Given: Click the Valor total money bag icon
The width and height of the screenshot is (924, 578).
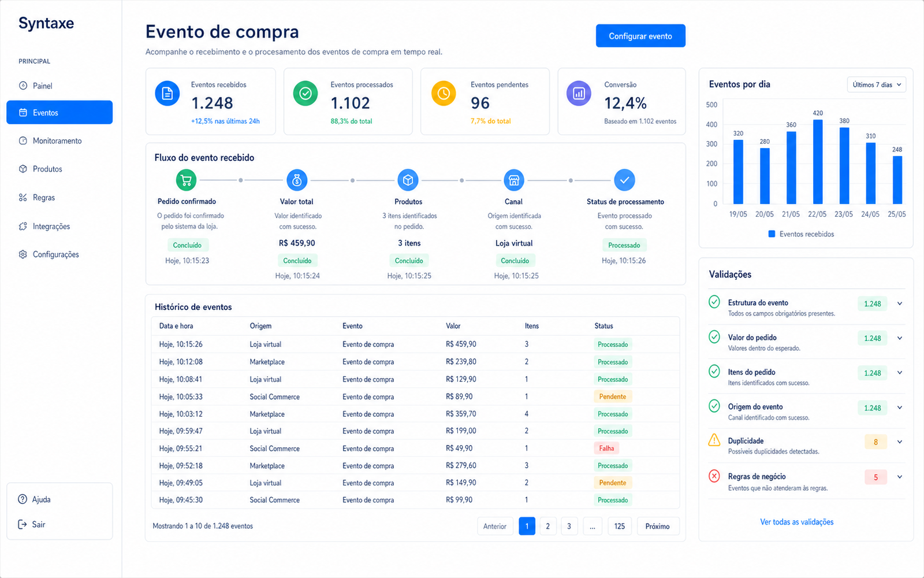Looking at the screenshot, I should 297,180.
